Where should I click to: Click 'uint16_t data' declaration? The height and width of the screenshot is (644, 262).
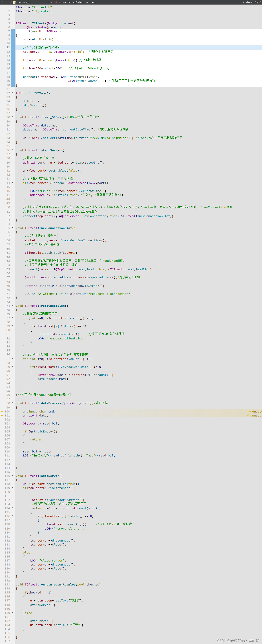point(35,415)
